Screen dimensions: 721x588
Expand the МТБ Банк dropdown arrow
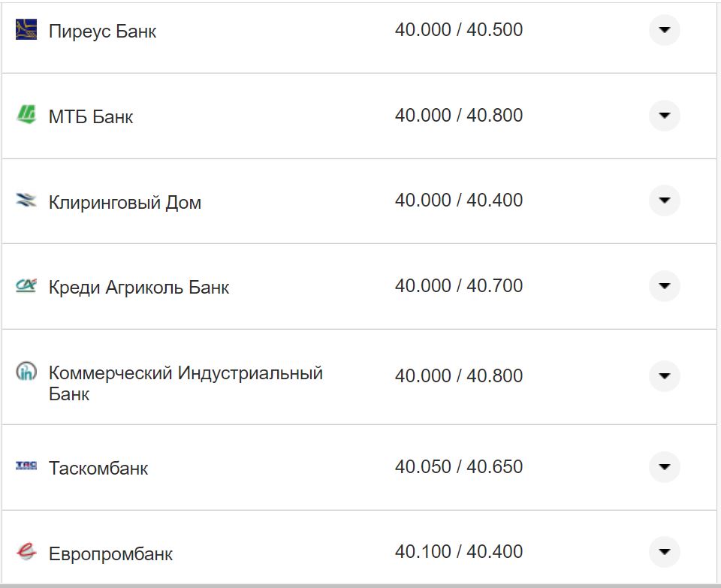[x=664, y=116]
